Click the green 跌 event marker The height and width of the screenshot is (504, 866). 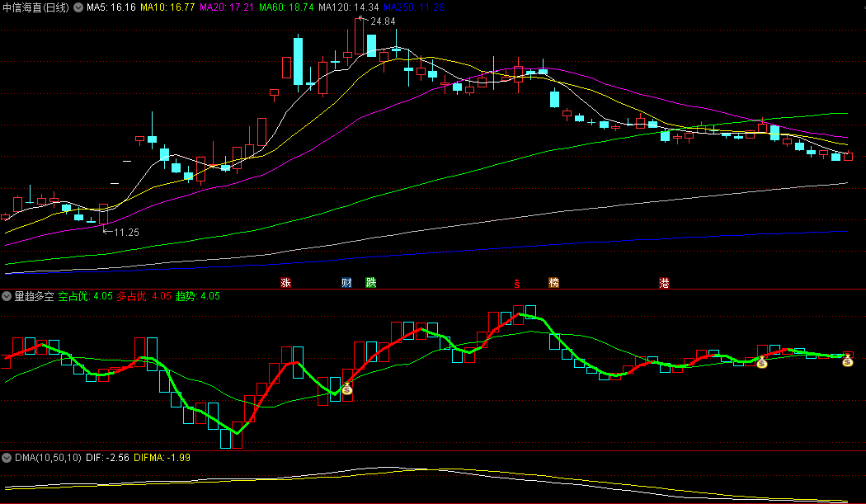click(x=370, y=282)
